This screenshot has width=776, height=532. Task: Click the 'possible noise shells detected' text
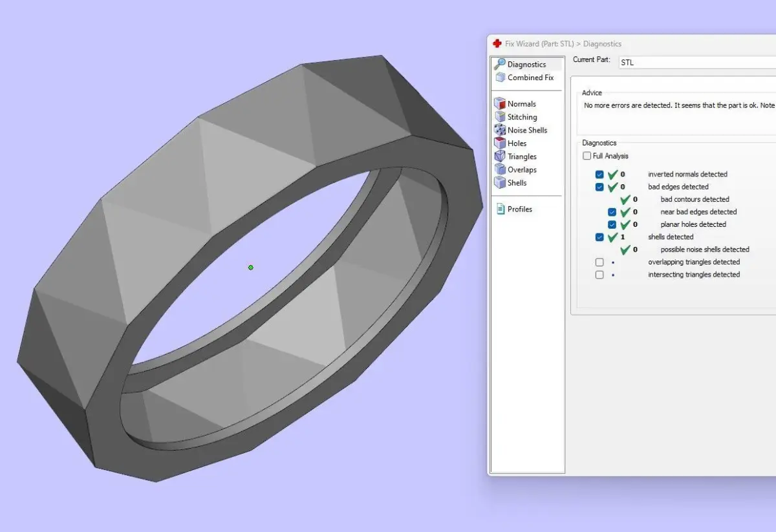tap(705, 250)
